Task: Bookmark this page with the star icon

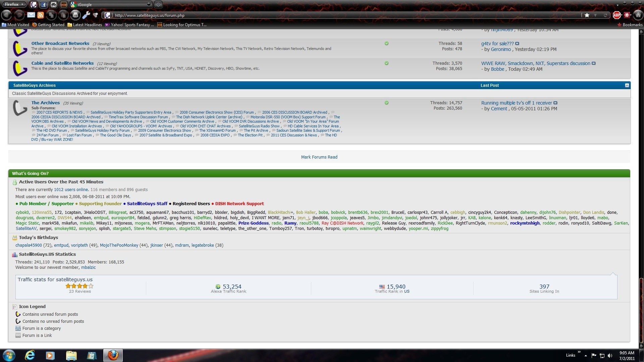Action: pos(587,15)
